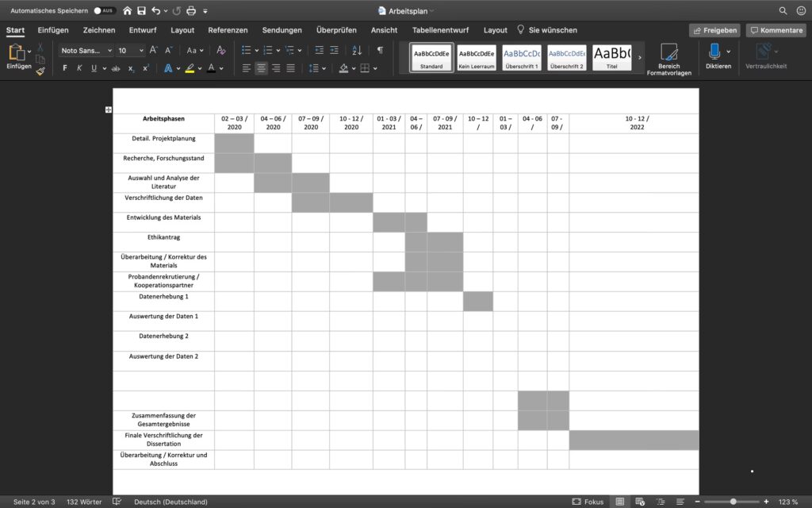Start dictation with the Diktieren microphone

click(714, 57)
